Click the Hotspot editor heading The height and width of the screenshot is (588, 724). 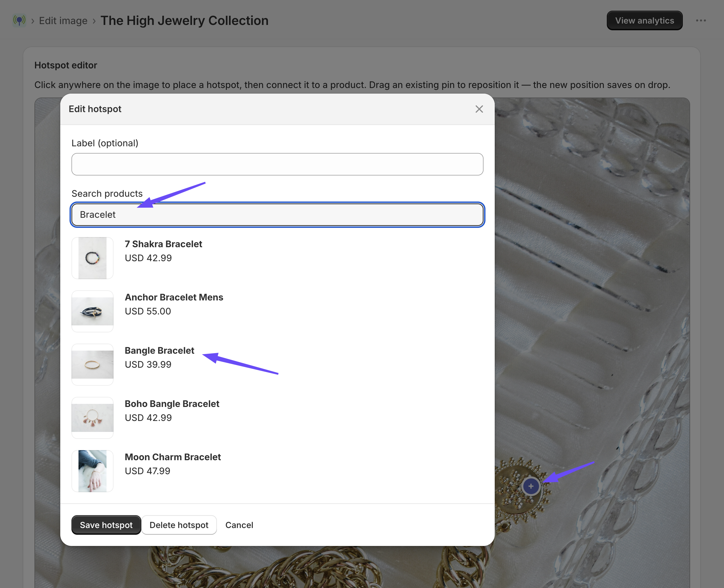point(66,65)
